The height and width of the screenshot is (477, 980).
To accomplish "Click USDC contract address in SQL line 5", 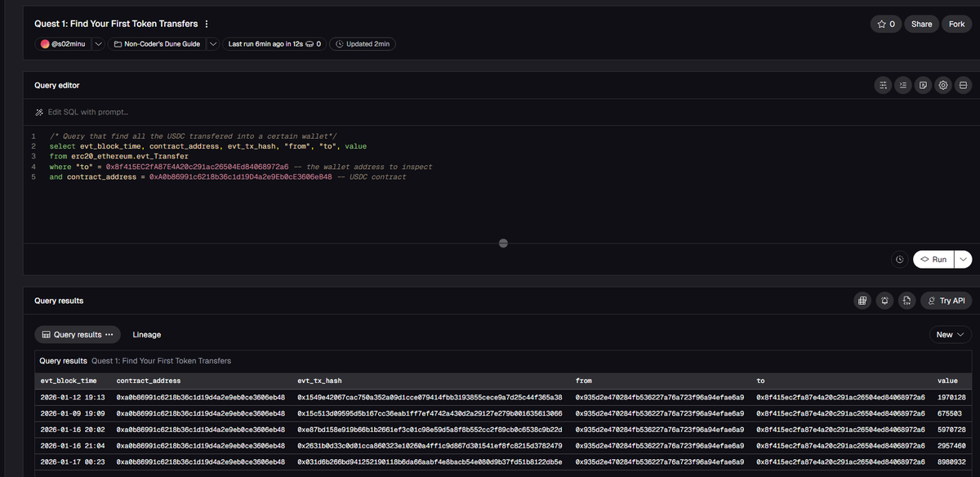I will (241, 176).
